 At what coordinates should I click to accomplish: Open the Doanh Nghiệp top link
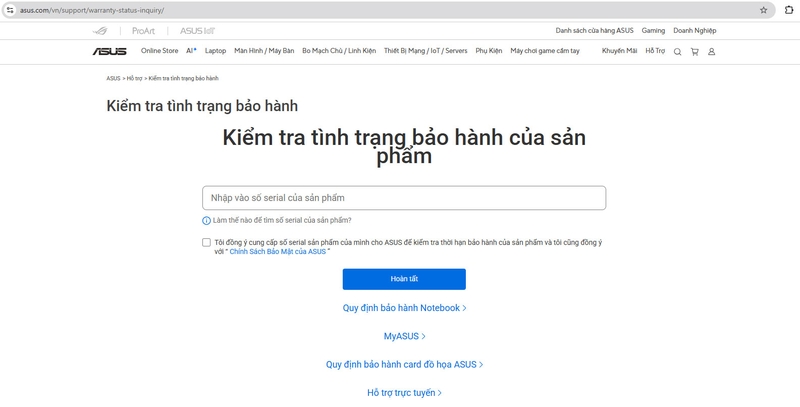coord(694,31)
